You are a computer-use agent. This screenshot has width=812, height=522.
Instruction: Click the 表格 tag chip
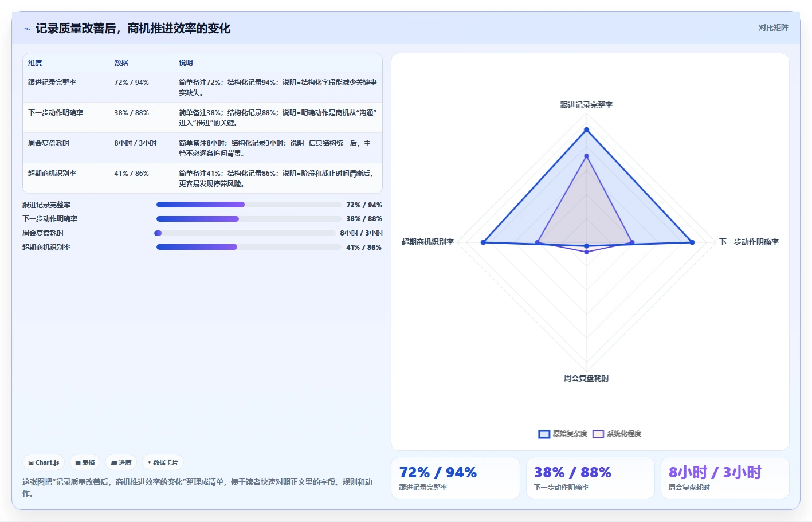(x=85, y=462)
